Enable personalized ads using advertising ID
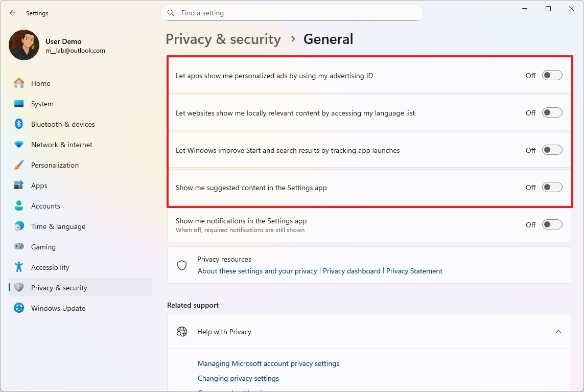This screenshot has width=584, height=392. (552, 75)
